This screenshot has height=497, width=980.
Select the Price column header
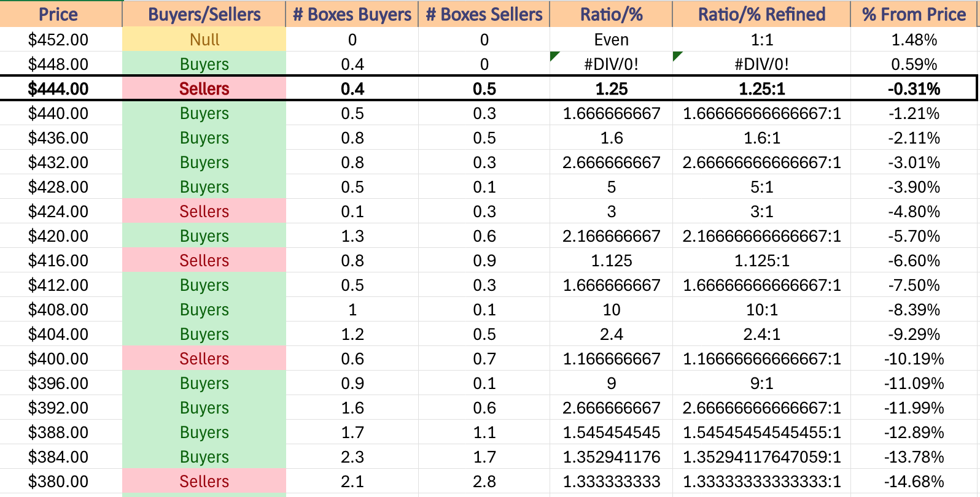pos(58,14)
